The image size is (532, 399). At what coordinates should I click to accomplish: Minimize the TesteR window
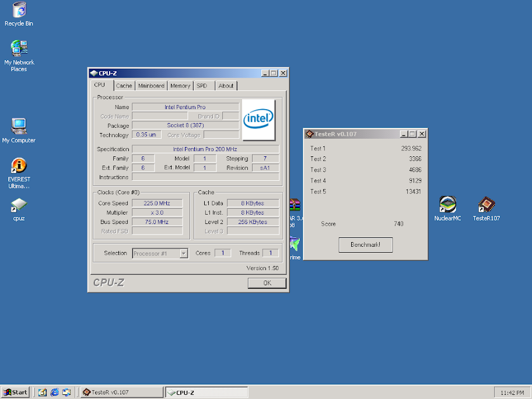(x=404, y=134)
